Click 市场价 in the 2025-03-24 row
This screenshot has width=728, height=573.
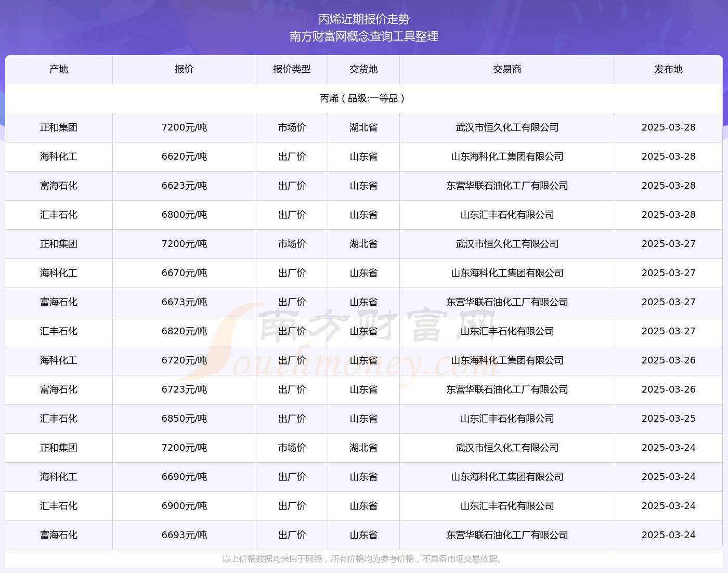click(x=292, y=448)
